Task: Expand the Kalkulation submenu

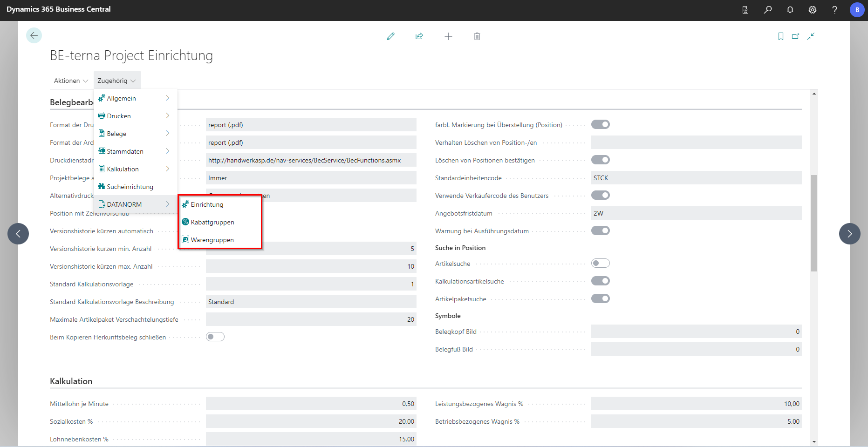Action: (135, 169)
